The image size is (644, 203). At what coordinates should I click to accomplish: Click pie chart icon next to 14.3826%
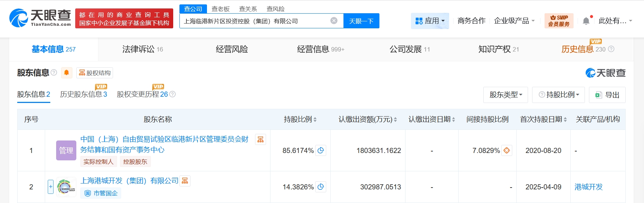pos(321,187)
